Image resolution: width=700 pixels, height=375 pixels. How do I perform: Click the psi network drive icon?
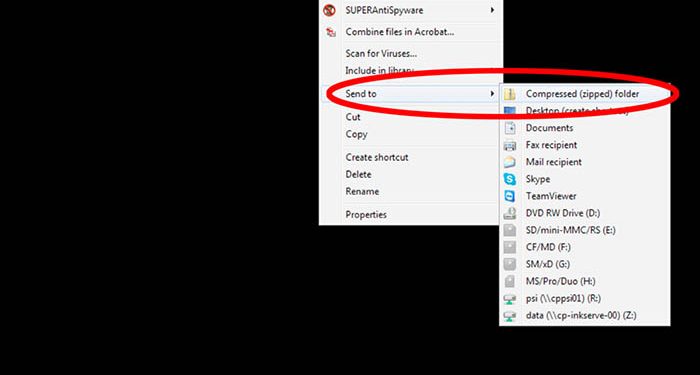coord(509,299)
